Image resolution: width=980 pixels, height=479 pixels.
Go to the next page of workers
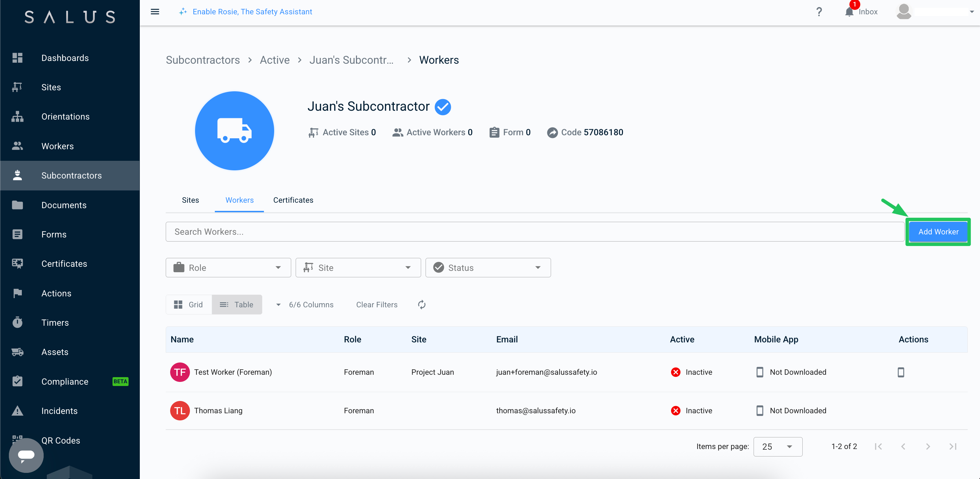click(x=928, y=446)
